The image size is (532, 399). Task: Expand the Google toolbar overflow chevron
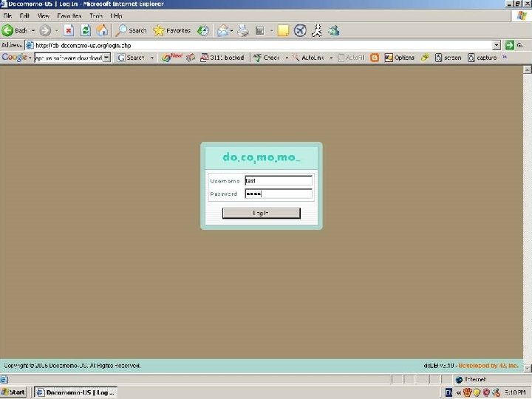point(505,57)
